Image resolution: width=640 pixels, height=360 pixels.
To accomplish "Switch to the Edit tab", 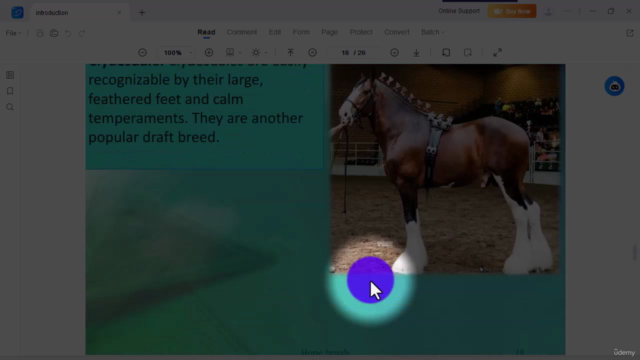I will [x=275, y=32].
